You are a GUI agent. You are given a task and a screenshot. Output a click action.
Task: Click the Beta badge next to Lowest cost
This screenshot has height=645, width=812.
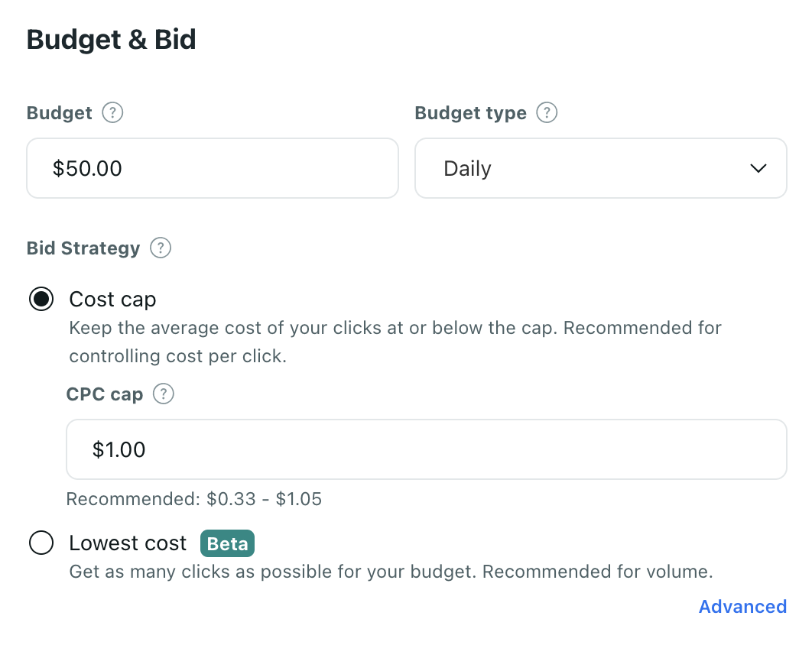[x=227, y=543]
